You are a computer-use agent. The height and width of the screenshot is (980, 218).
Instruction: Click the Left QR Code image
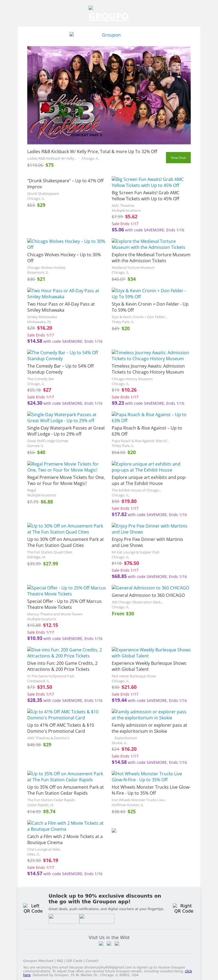click(x=33, y=908)
